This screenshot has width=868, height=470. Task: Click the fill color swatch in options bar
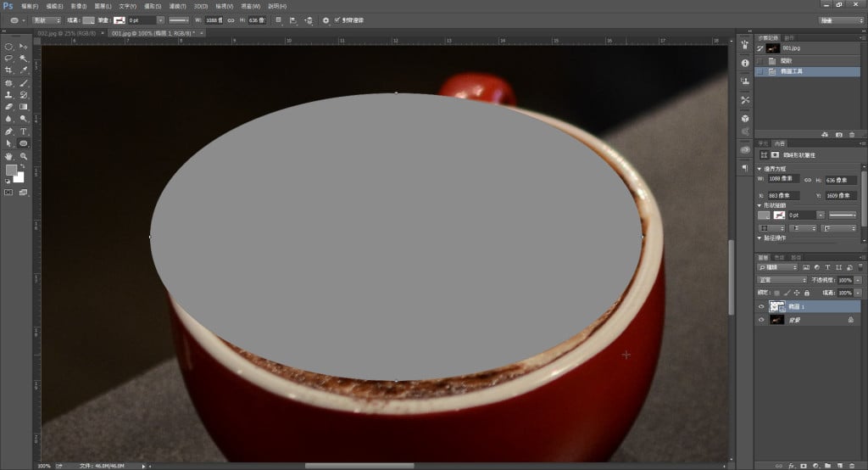(x=89, y=20)
